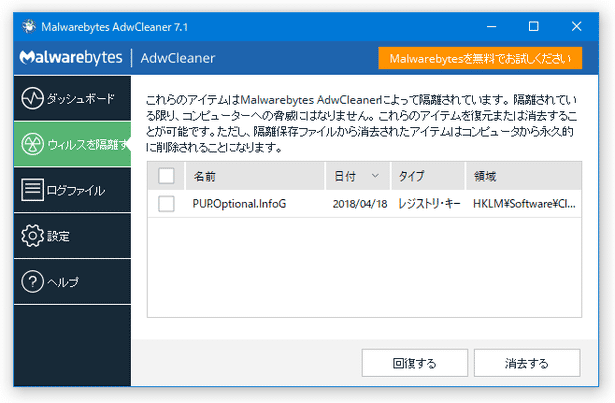The image size is (615, 403).
Task: Open the ダッシュボード dashboard heartbeat icon
Action: click(x=32, y=98)
